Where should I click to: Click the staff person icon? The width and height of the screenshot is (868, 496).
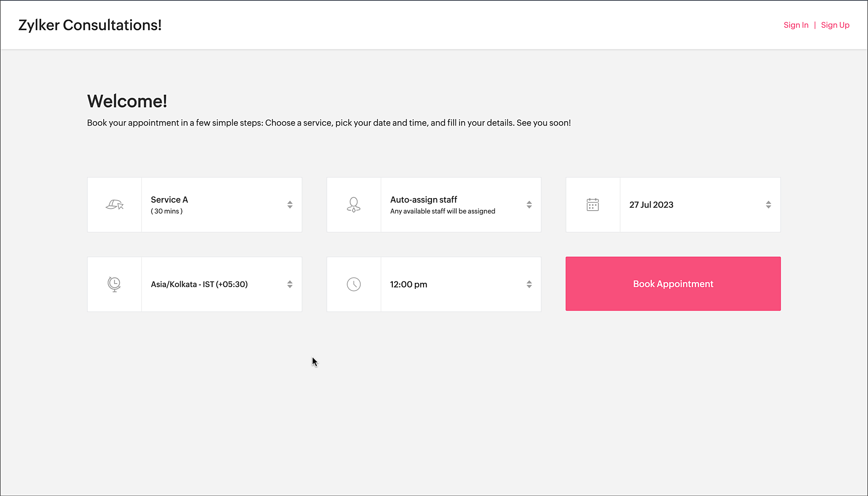(354, 205)
